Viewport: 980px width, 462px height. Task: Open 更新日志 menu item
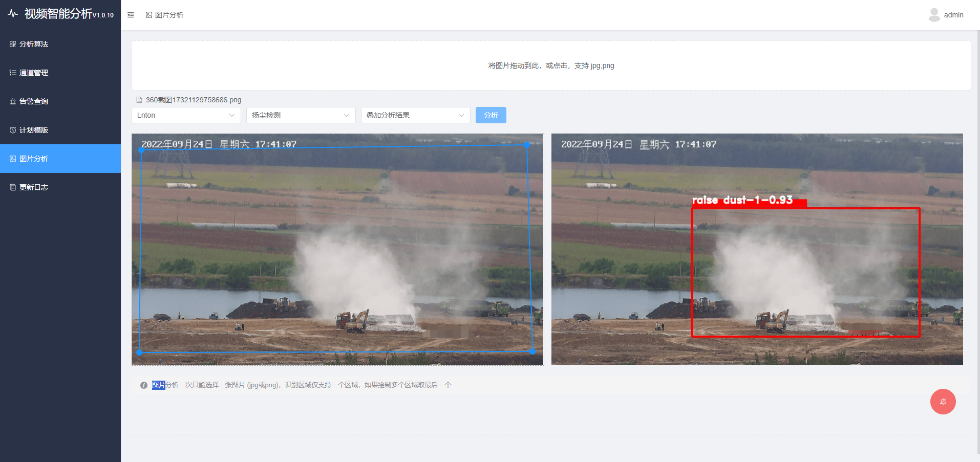(60, 187)
